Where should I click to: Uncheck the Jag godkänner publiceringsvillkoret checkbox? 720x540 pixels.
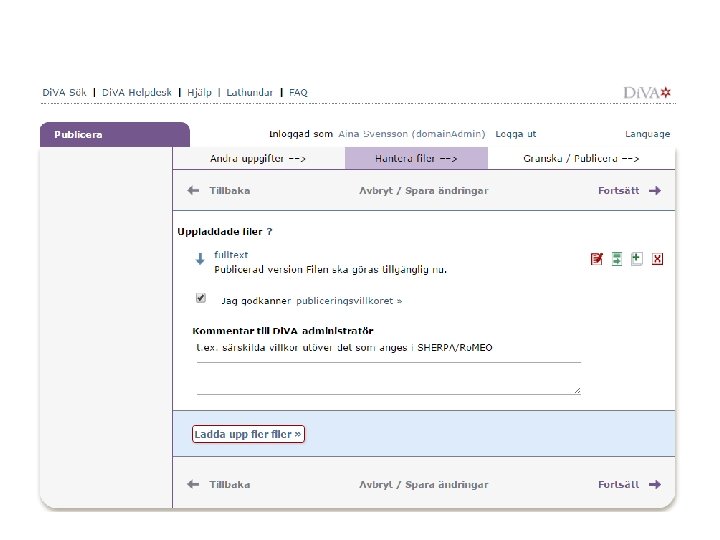click(x=201, y=298)
